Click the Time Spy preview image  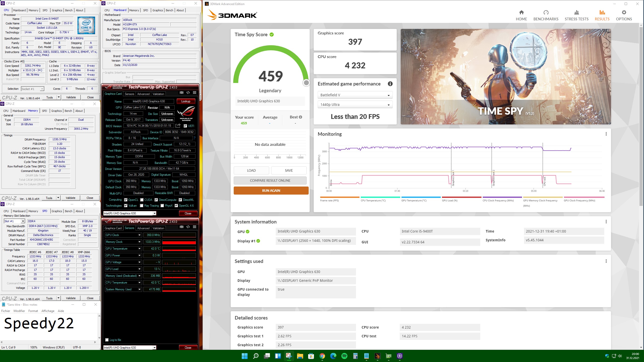click(x=506, y=77)
